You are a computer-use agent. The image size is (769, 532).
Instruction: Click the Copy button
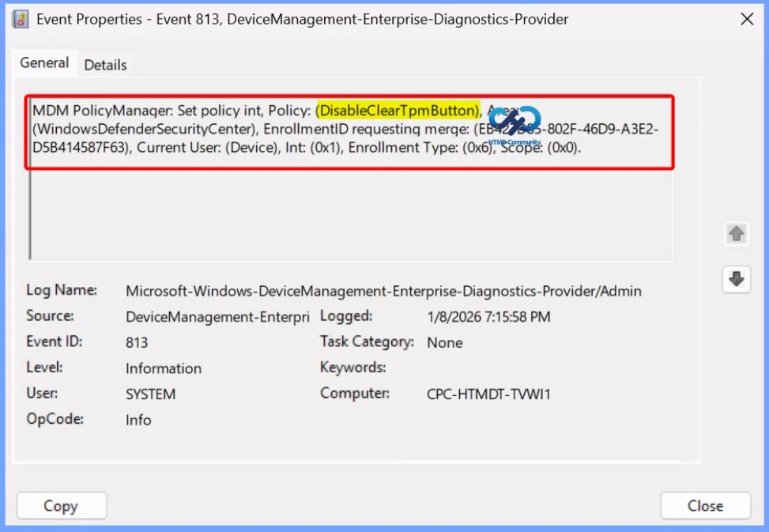[x=61, y=505]
